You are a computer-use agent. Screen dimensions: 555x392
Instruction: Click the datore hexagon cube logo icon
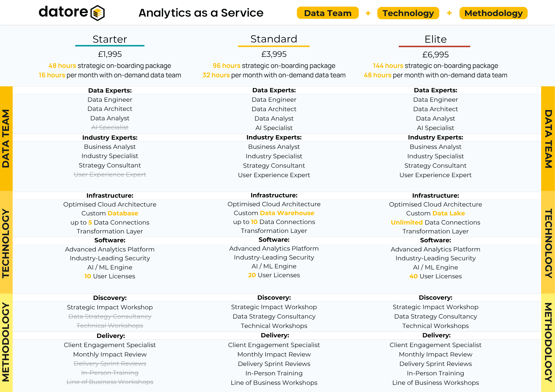pyautogui.click(x=98, y=13)
